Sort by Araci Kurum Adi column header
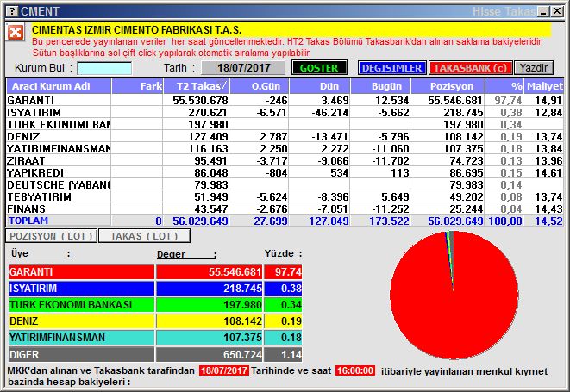The height and width of the screenshot is (392, 570). (59, 86)
